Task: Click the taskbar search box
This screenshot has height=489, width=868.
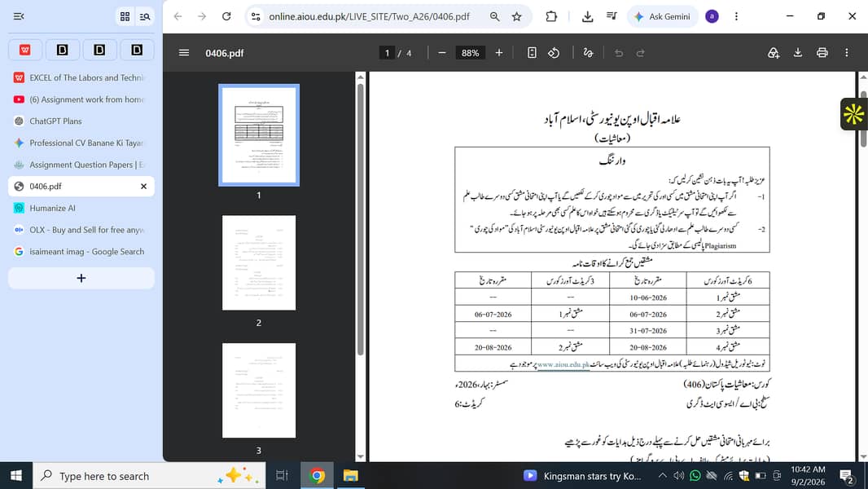Action: 150,476
